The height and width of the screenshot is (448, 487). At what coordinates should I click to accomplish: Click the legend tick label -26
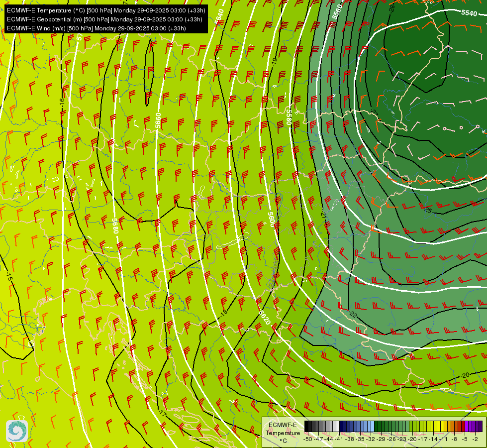(391, 439)
